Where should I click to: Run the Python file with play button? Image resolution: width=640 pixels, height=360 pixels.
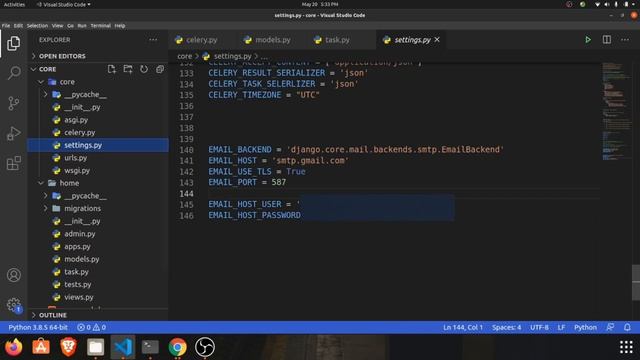(588, 40)
